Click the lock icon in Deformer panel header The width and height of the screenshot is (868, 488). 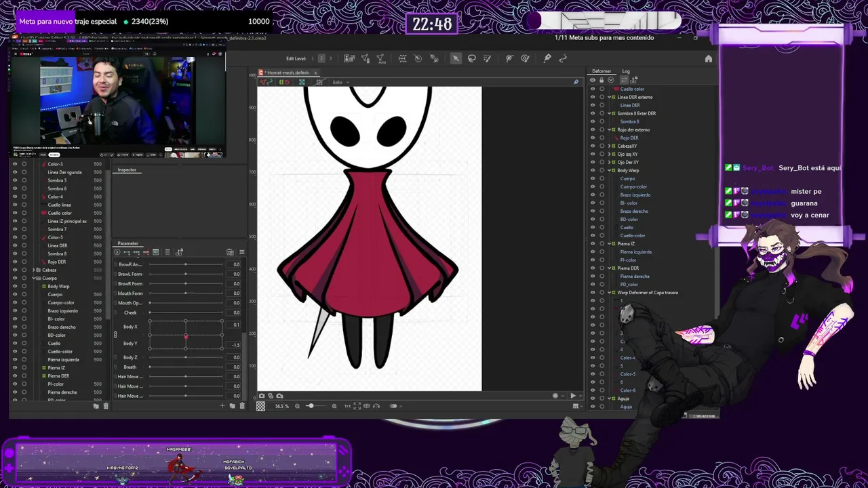tap(601, 80)
